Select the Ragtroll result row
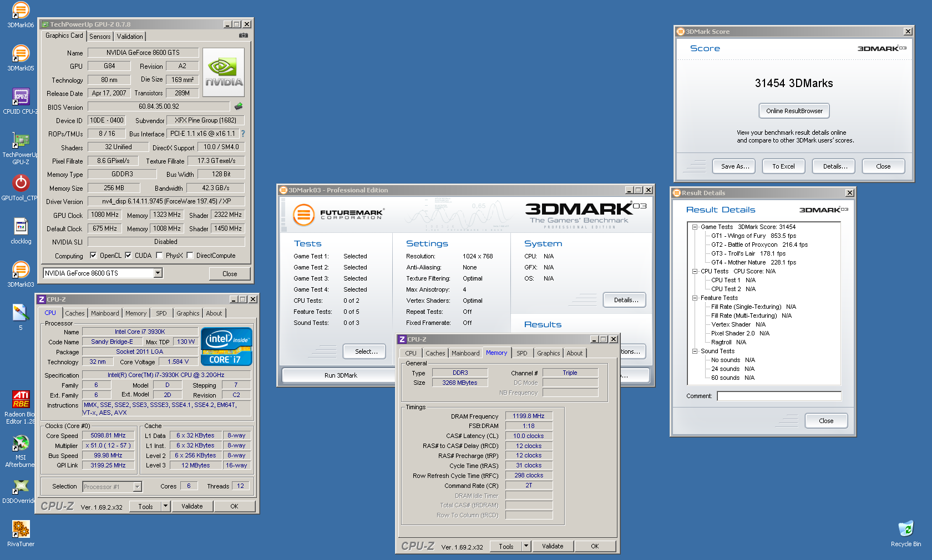Viewport: 932px width, 560px height. [728, 342]
